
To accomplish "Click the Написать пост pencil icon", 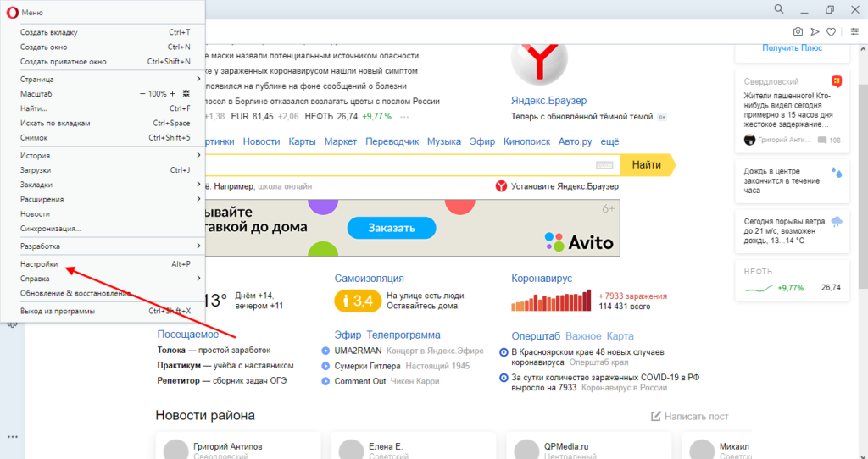I will [656, 416].
